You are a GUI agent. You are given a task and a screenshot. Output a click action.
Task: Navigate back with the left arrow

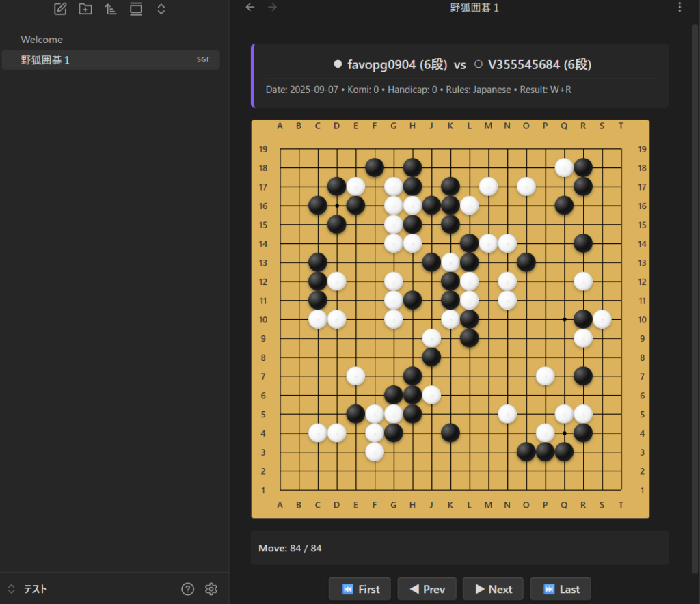(x=250, y=8)
